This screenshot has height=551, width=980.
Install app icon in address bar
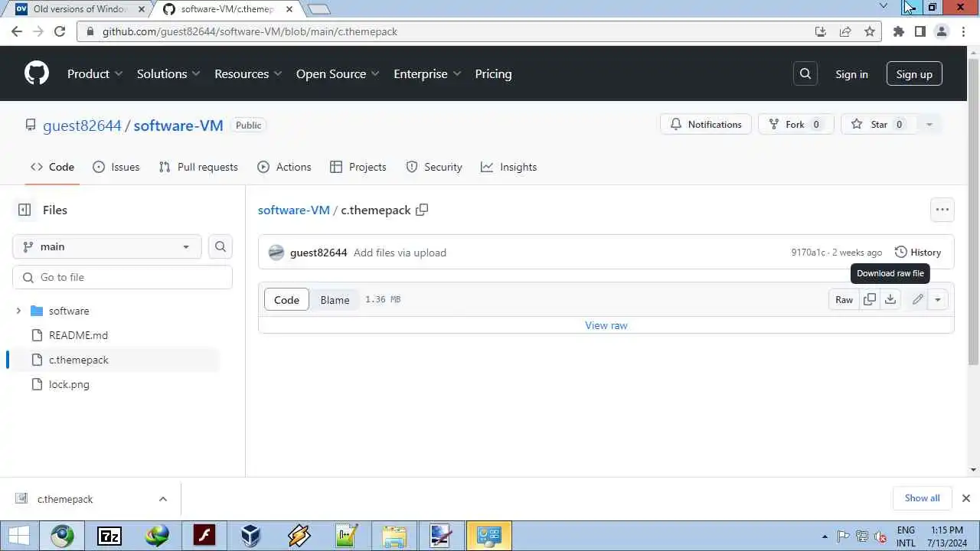[821, 31]
